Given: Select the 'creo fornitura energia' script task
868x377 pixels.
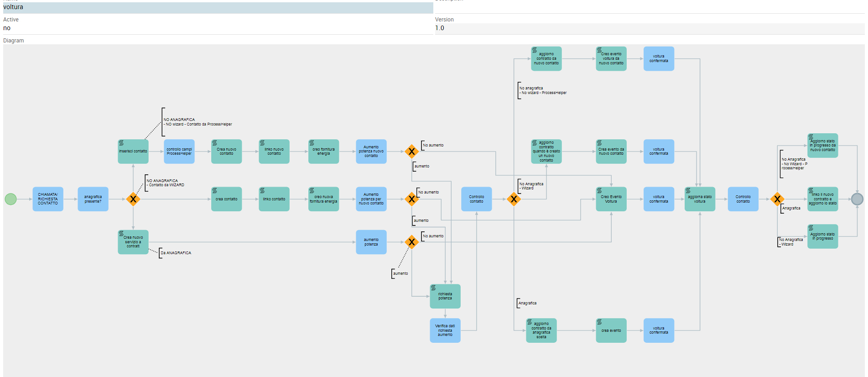Looking at the screenshot, I should pos(324,152).
